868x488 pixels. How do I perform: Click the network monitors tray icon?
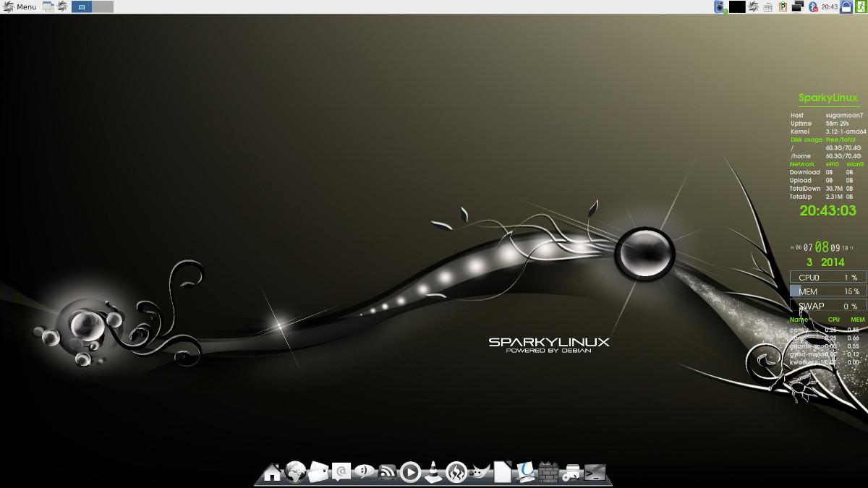point(798,7)
